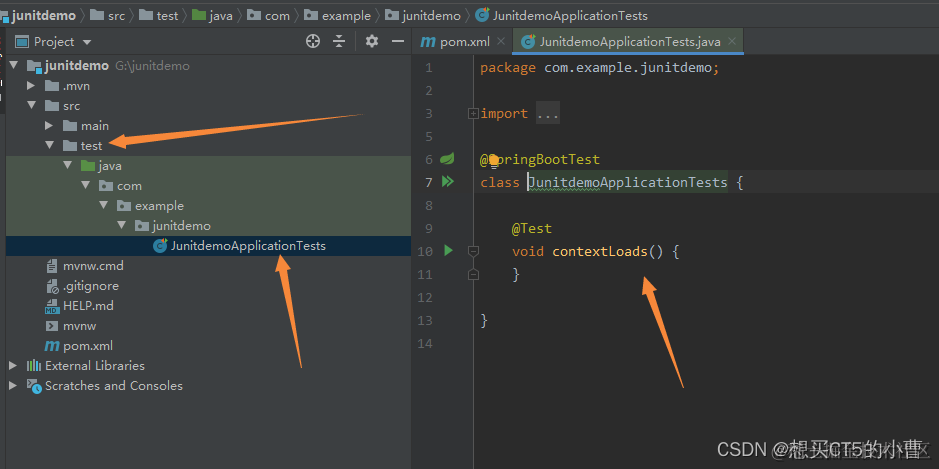This screenshot has height=469, width=939.
Task: Click the SpringBootTest annotation text
Action: pos(540,159)
